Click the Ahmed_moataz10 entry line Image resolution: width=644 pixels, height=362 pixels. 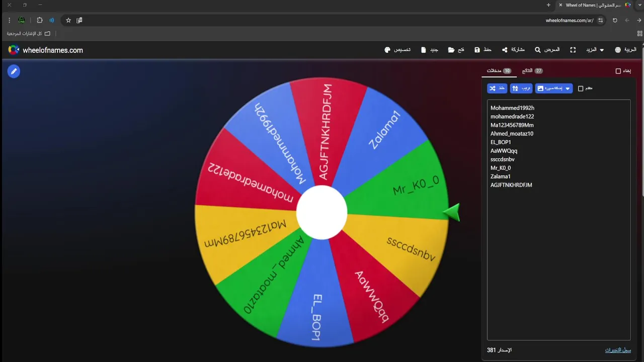(x=512, y=134)
